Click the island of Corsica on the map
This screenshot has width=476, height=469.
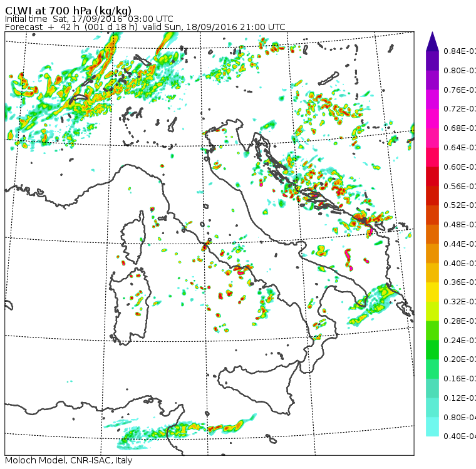point(134,239)
